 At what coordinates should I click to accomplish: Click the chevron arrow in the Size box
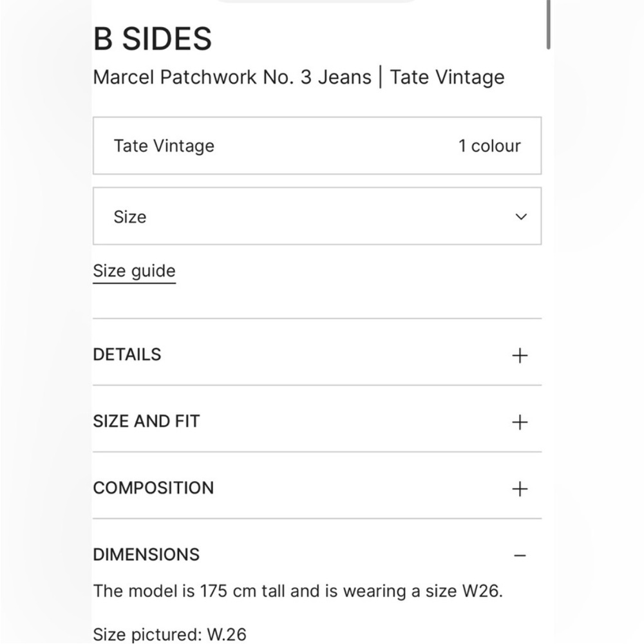[x=522, y=217]
